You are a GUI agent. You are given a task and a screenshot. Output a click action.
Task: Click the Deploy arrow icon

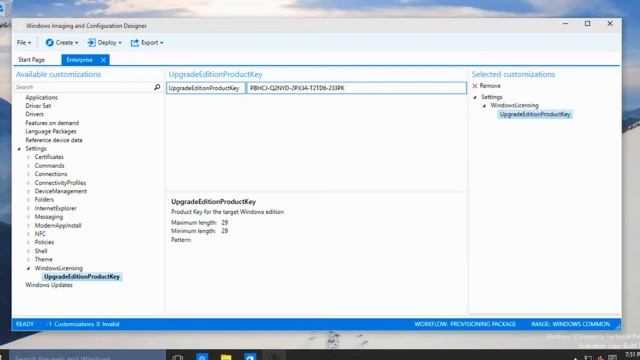91,42
